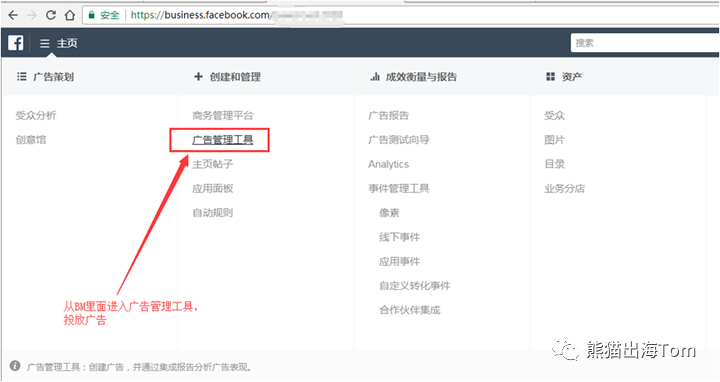Open 合作伙伴集成 link

410,310
